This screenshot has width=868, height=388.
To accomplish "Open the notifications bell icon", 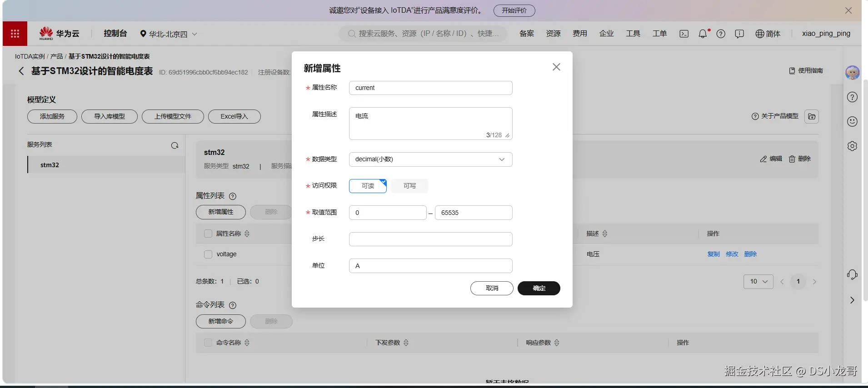I will (703, 34).
